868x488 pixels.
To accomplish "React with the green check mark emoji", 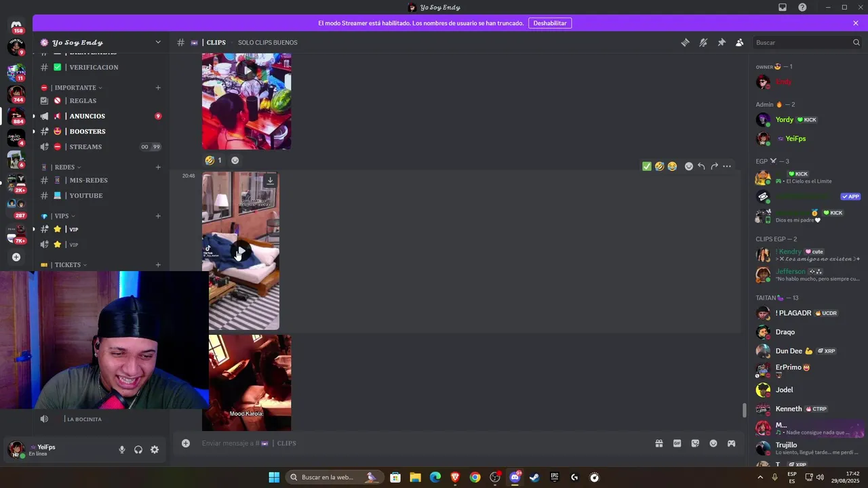I will (x=646, y=166).
